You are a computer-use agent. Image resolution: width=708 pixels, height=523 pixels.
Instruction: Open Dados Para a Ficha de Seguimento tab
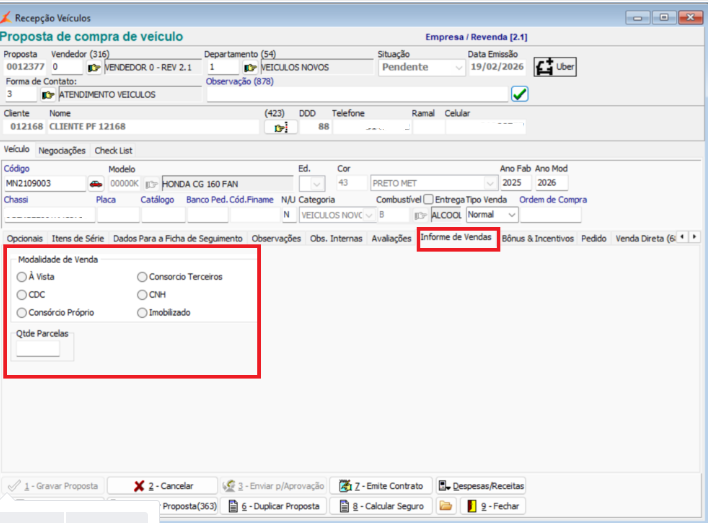pyautogui.click(x=178, y=238)
